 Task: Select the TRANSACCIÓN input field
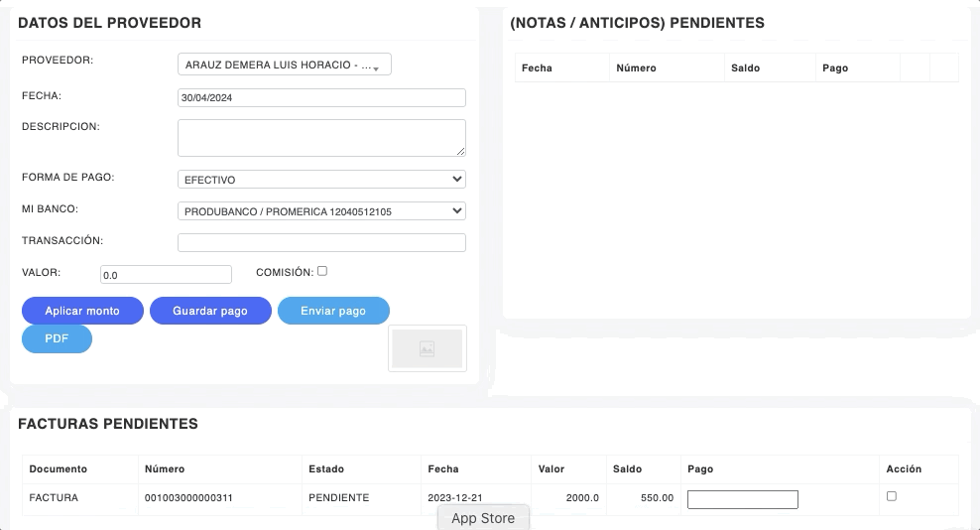click(x=321, y=242)
